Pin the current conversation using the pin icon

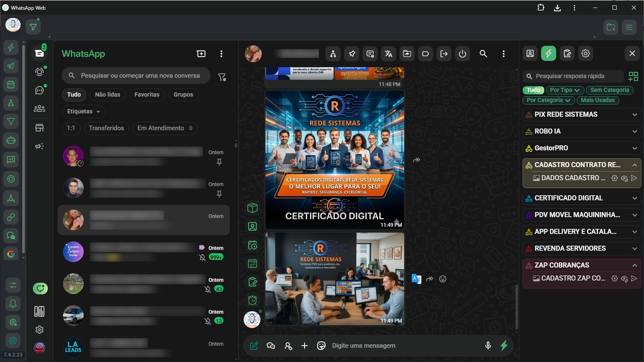tap(352, 54)
